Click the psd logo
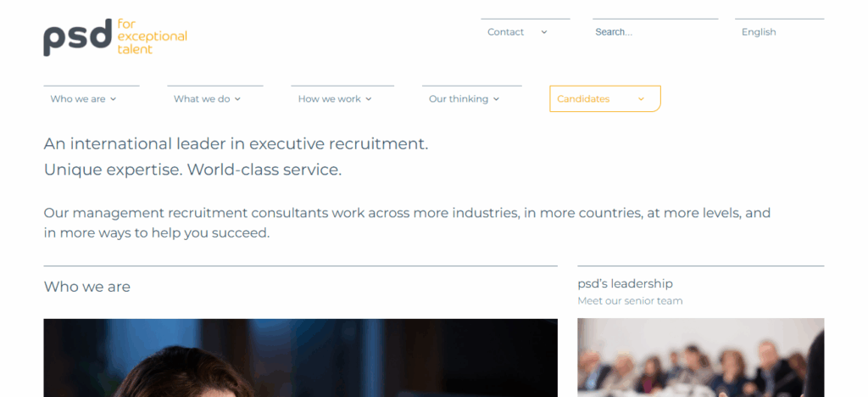 point(115,36)
